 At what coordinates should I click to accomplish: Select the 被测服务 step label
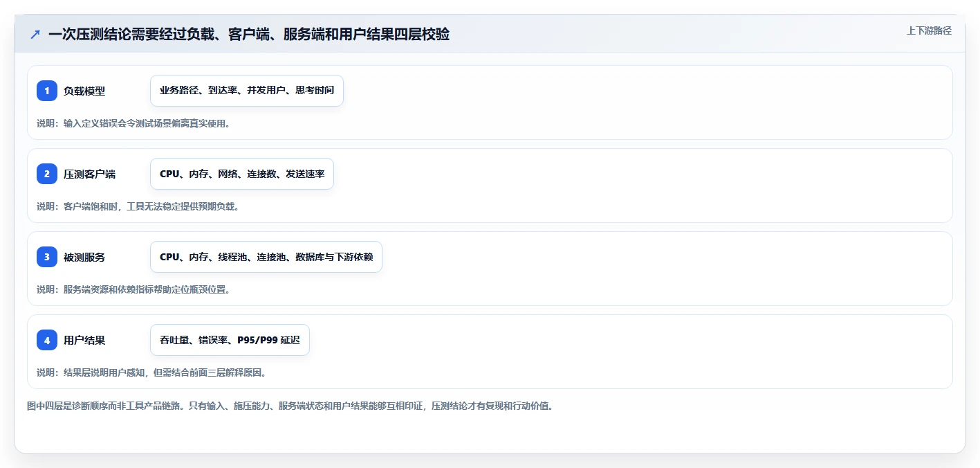84,257
